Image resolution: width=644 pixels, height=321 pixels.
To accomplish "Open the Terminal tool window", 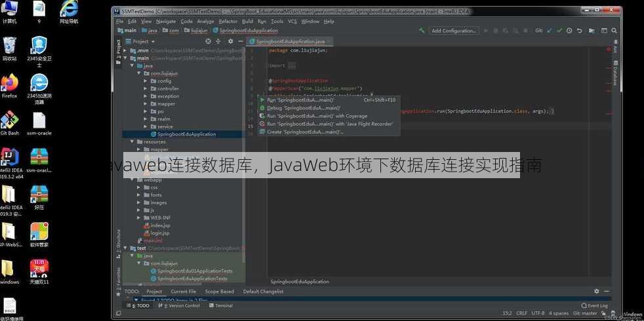I will (220, 306).
